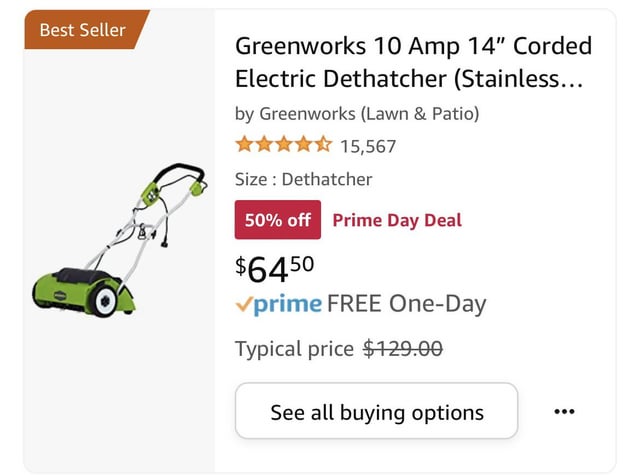Select the Dethatcher size value

pyautogui.click(x=327, y=180)
